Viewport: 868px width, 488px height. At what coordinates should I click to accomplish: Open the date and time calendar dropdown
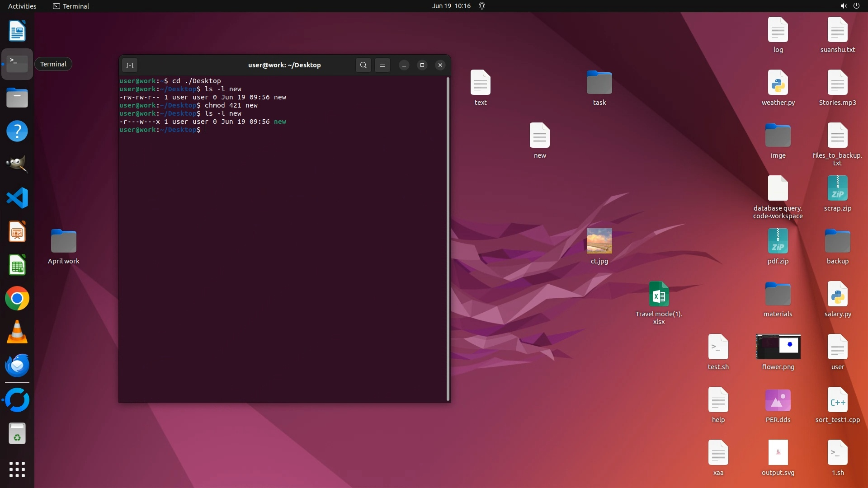451,6
